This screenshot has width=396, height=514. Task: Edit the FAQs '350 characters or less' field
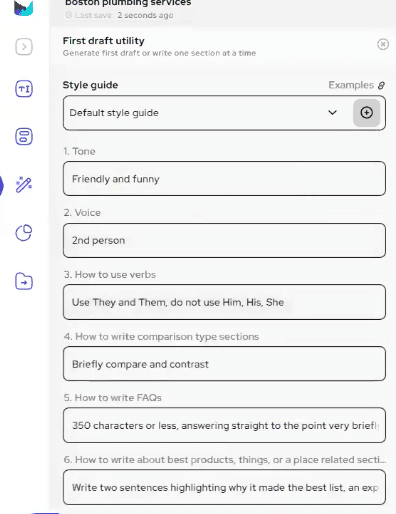point(224,425)
